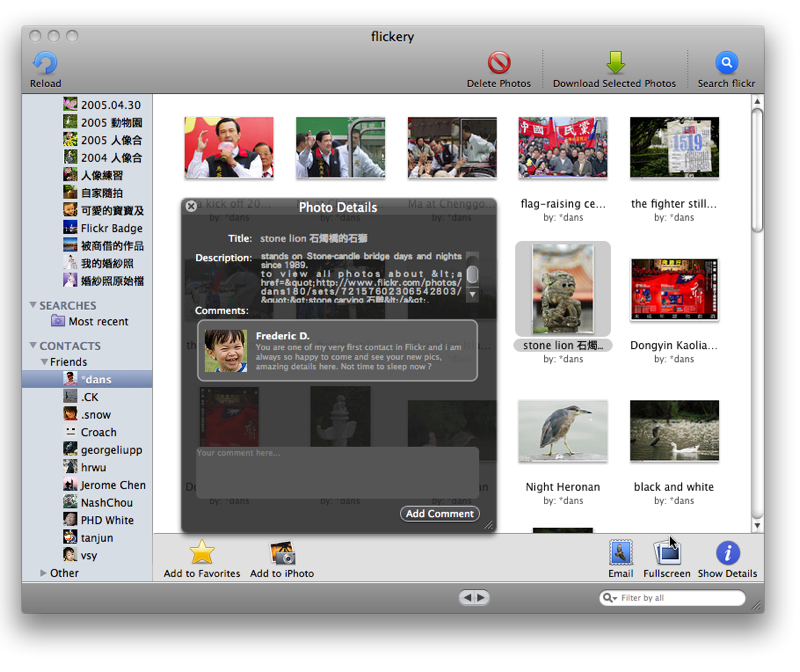Click the Delete Photos icon

coord(498,63)
